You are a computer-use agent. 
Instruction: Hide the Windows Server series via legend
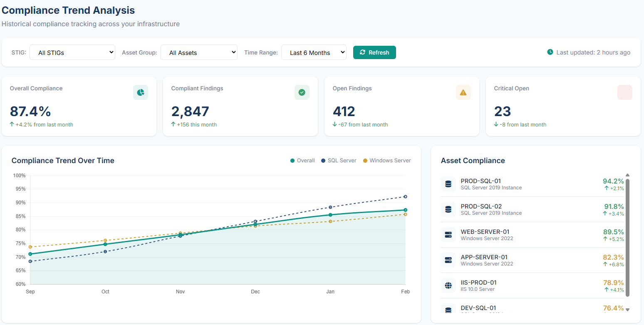pos(387,161)
